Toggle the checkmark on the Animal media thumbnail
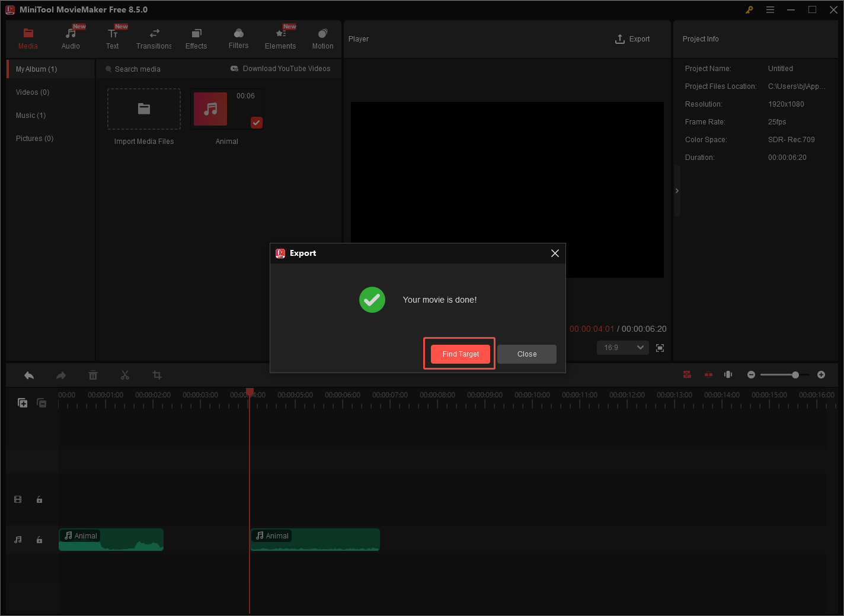Screen dimensions: 844x616 tap(256, 123)
